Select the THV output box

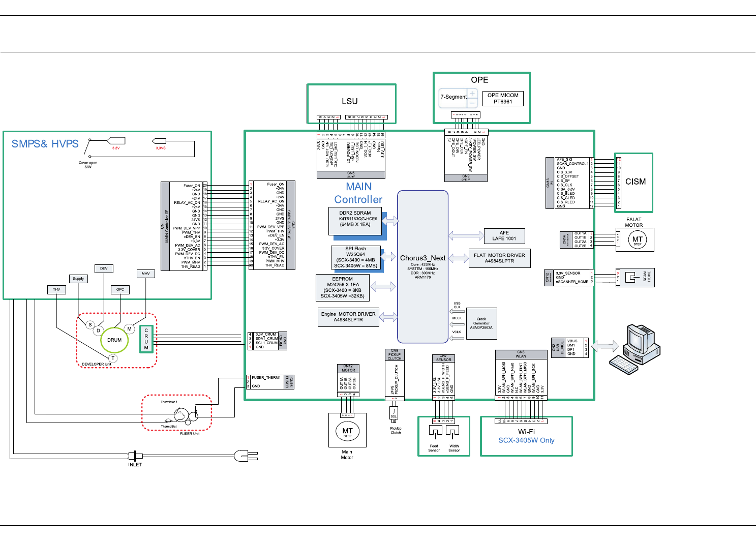[56, 289]
